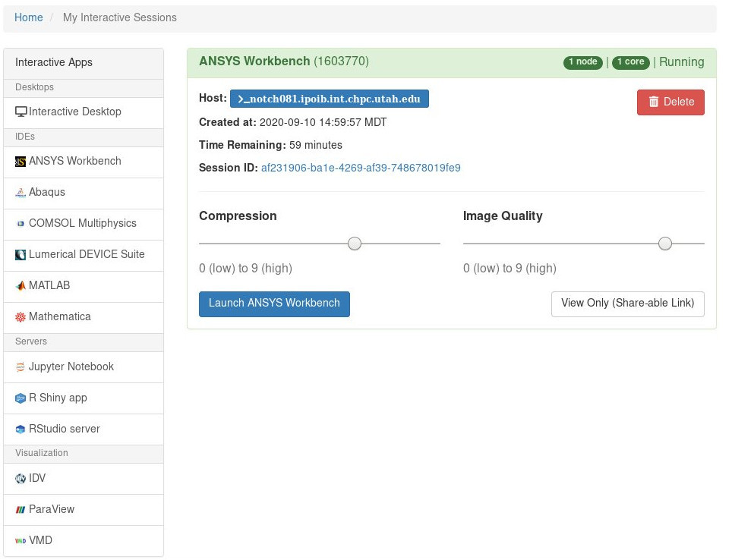
Task: Click the 'IDEs' section label
Action: [25, 137]
